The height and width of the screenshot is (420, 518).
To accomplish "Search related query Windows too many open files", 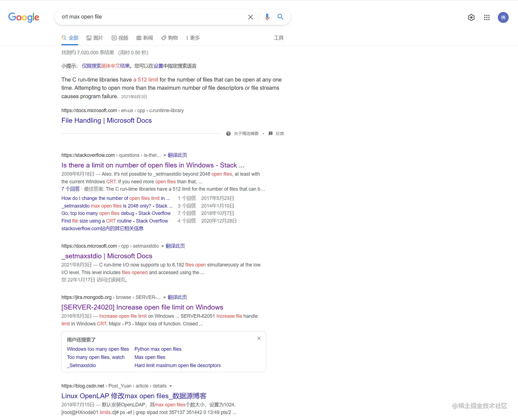I will pos(98,349).
